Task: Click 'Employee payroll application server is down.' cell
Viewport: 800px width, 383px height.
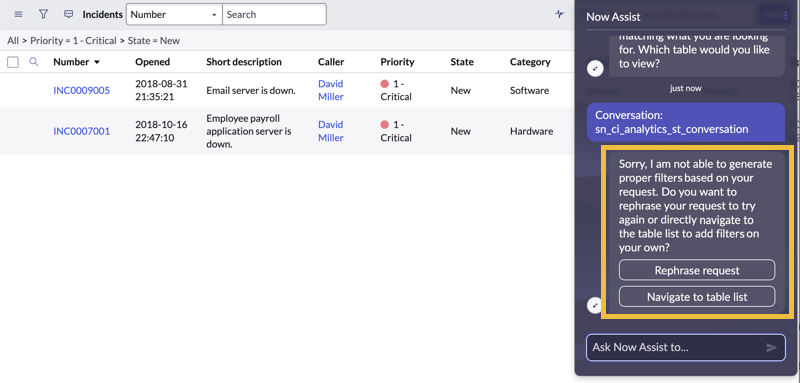Action: tap(249, 131)
